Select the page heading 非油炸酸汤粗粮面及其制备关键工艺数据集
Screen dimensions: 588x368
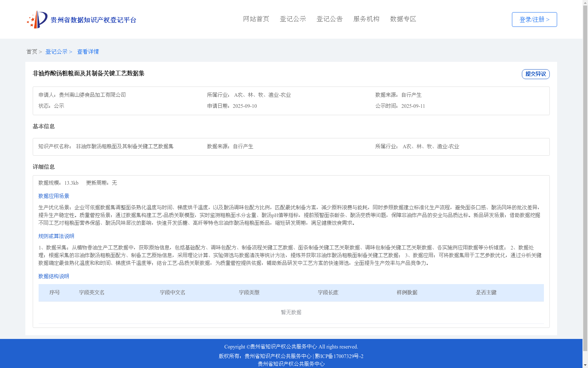(x=89, y=74)
